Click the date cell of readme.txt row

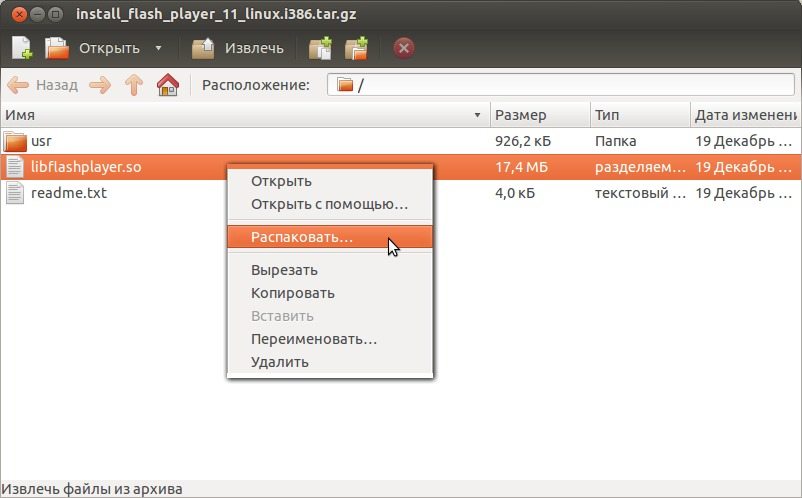(743, 193)
